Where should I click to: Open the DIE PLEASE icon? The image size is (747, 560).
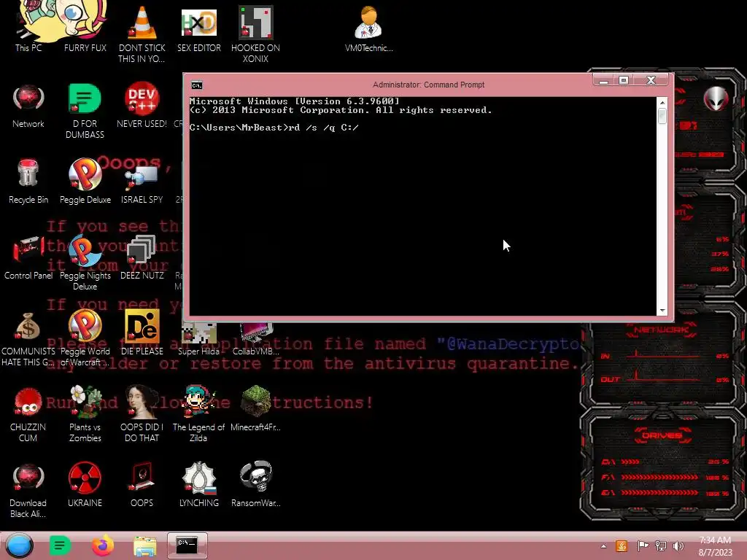[x=142, y=332]
